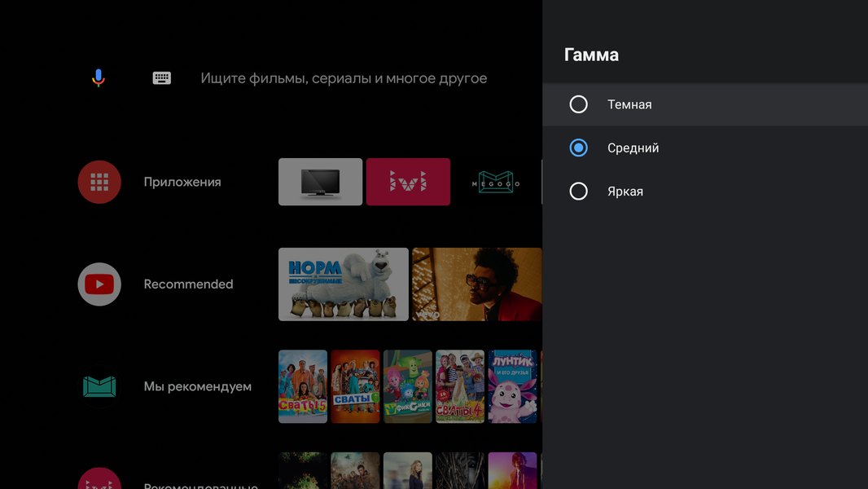This screenshot has height=489, width=868.
Task: Open the Приложения apps grid icon
Action: pos(99,183)
